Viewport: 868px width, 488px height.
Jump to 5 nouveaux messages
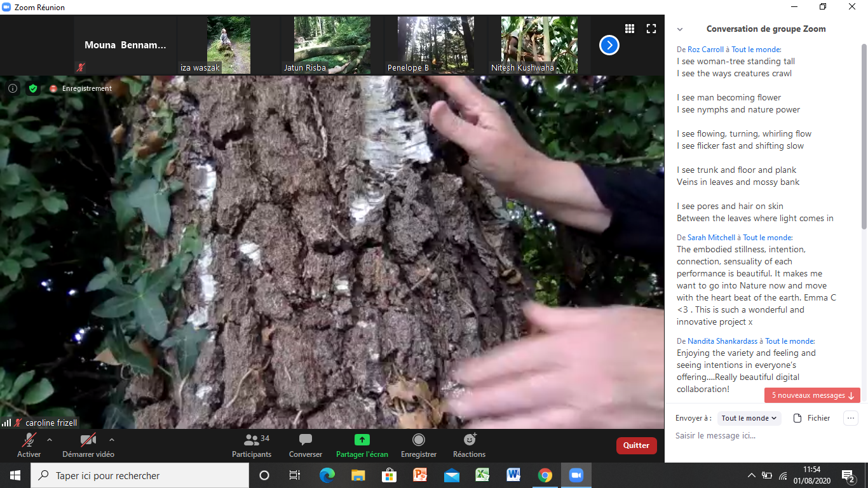pos(812,395)
